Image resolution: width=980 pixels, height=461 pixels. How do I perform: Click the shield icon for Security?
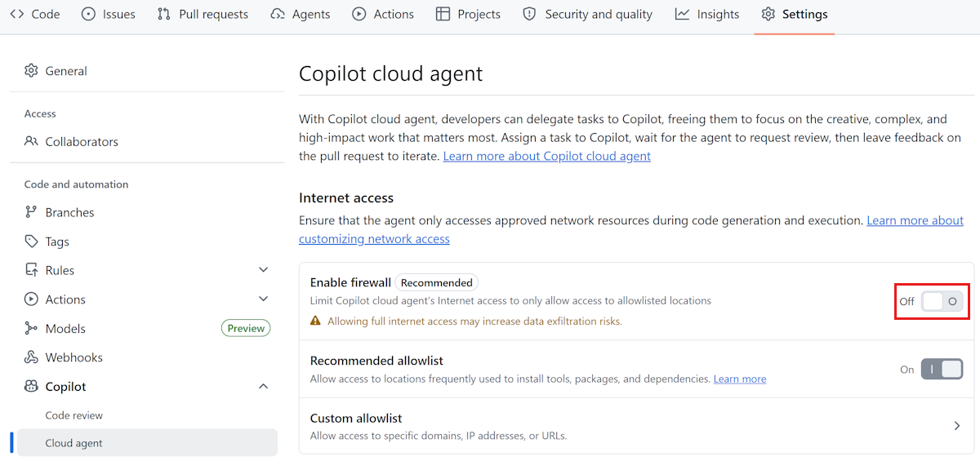[x=530, y=14]
